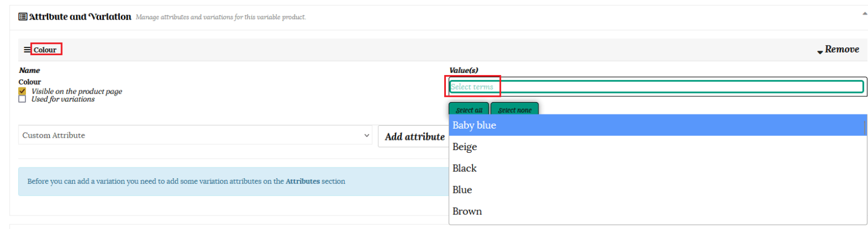This screenshot has width=868, height=229.
Task: Click the small caret before Remove
Action: (819, 52)
